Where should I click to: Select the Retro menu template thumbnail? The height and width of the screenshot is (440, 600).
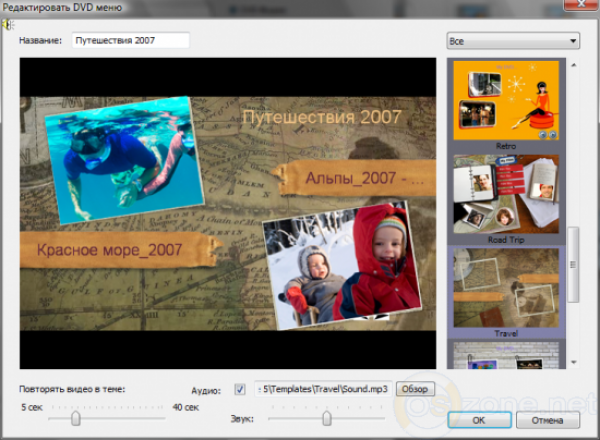[x=506, y=100]
